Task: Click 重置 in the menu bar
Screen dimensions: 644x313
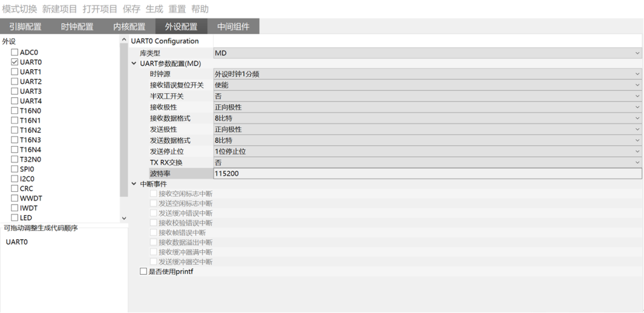Action: pyautogui.click(x=178, y=8)
